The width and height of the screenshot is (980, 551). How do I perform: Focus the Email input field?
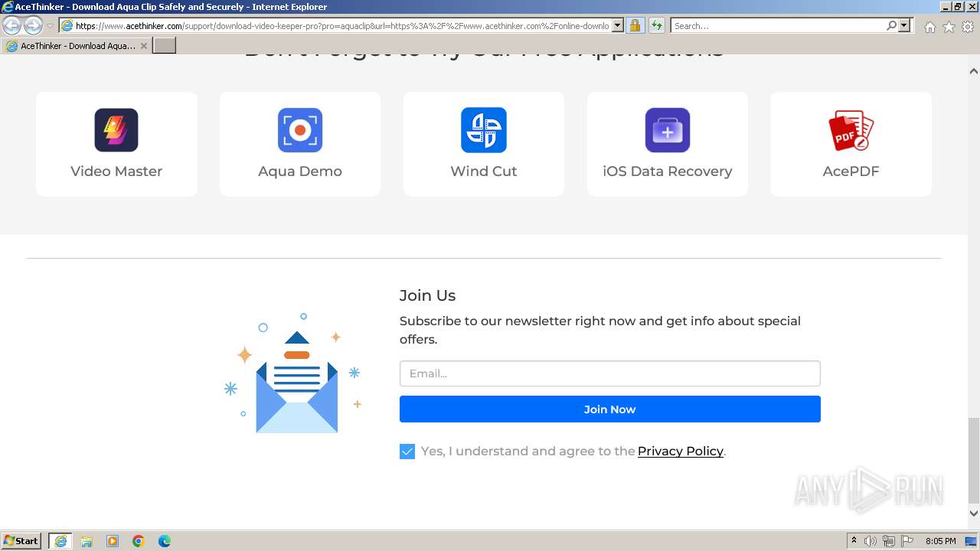[610, 373]
